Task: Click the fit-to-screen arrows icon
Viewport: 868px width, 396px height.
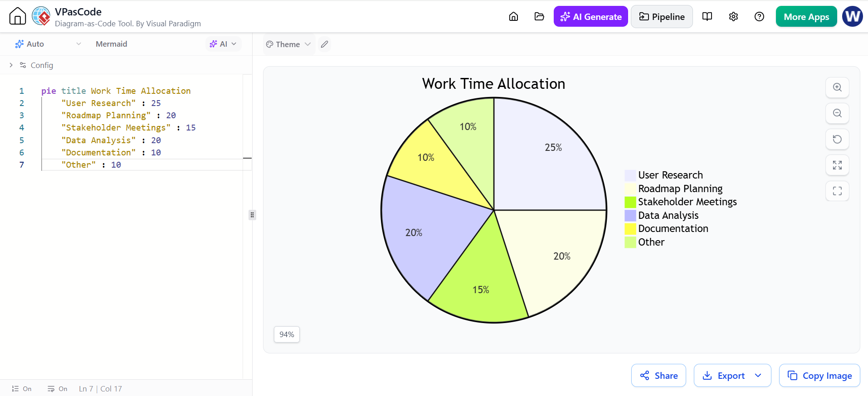Action: point(837,165)
